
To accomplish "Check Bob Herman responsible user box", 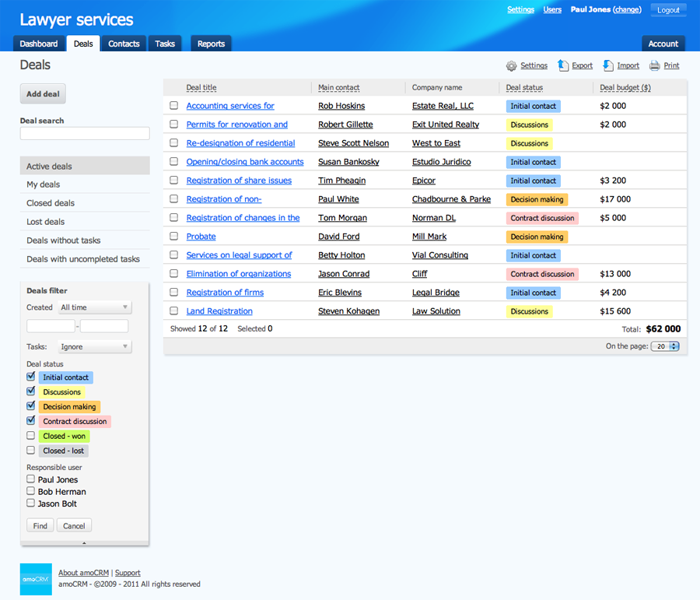I will pos(31,491).
